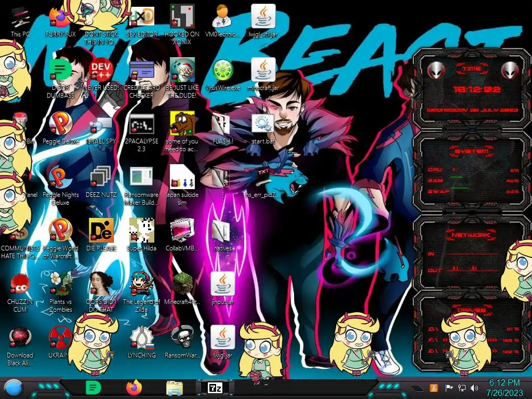Click the Java tray icon
532x399 pixels.
pyautogui.click(x=434, y=388)
